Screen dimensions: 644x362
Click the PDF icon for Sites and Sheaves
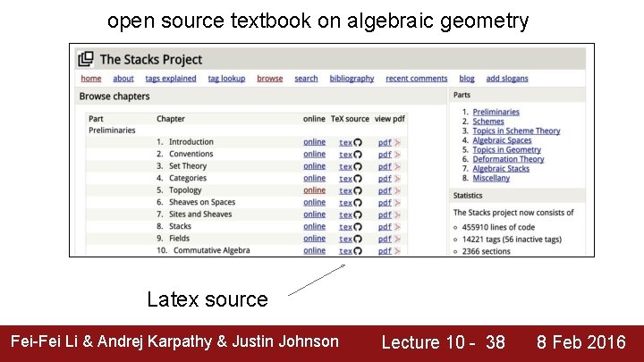[x=397, y=215]
